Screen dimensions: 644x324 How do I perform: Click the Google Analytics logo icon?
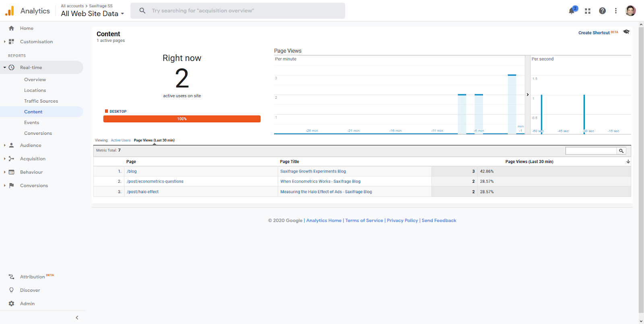(9, 11)
